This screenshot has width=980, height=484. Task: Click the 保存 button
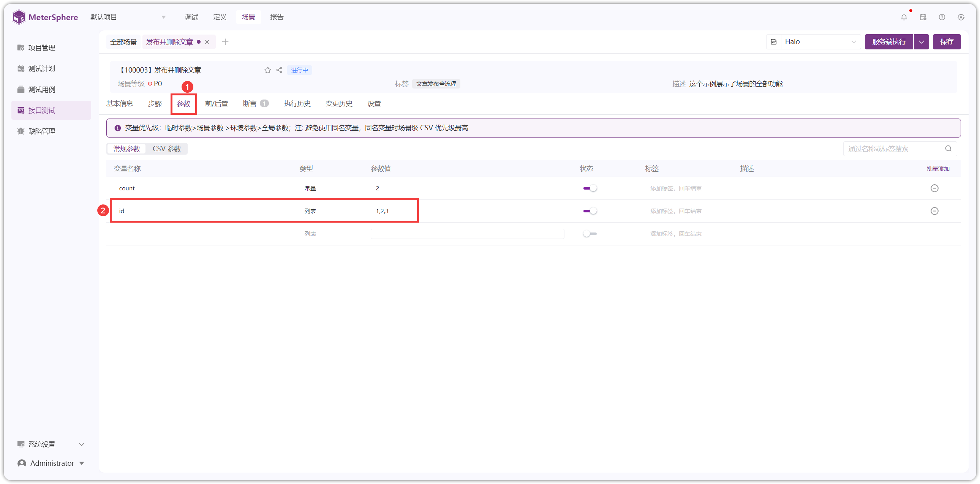(x=946, y=42)
